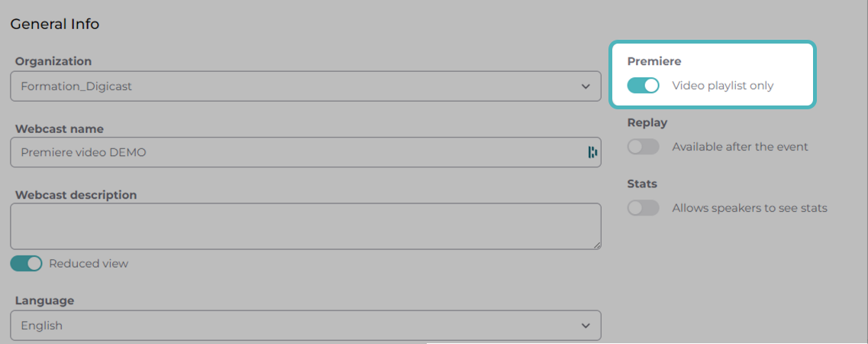The height and width of the screenshot is (344, 868).
Task: Click the icon inside Webcast name field
Action: pos(592,152)
